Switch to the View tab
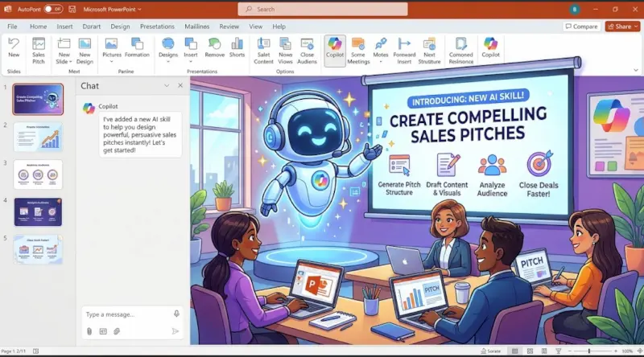The width and height of the screenshot is (644, 357). 255,27
